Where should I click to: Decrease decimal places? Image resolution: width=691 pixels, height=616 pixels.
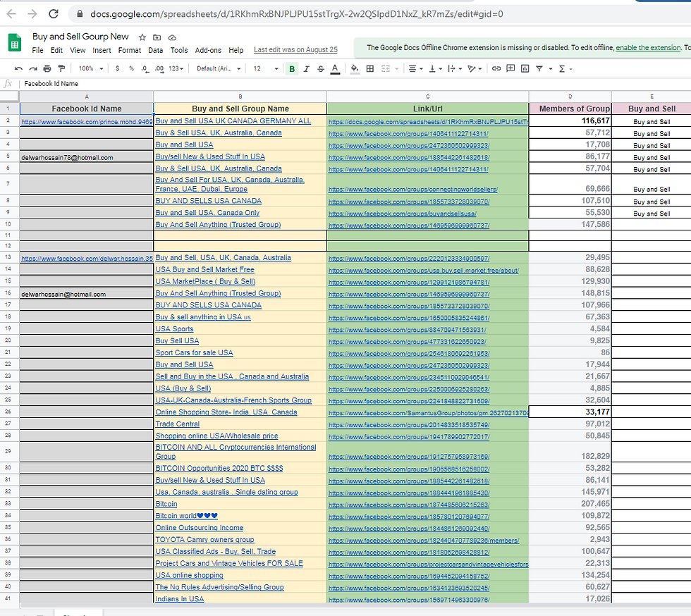[145, 69]
